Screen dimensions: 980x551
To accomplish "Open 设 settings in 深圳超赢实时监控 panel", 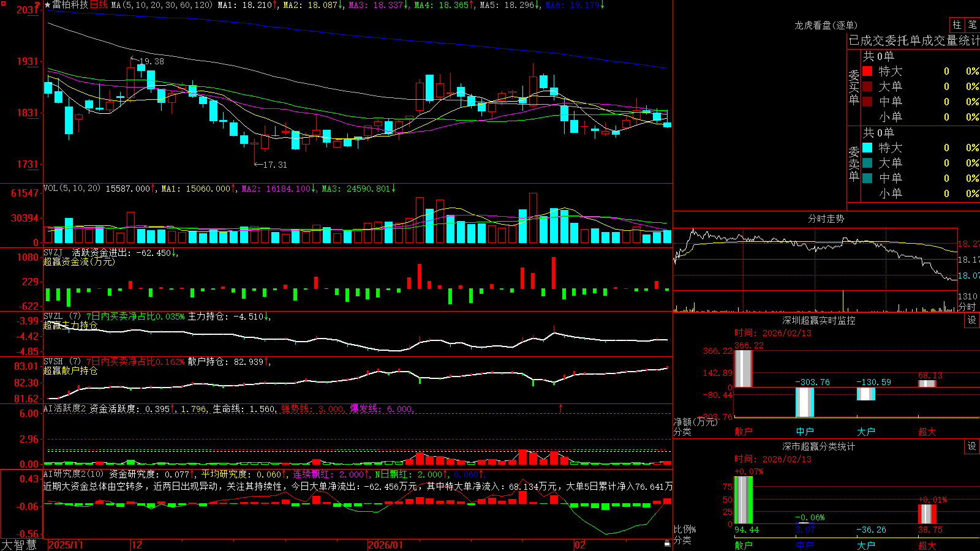I will (x=972, y=320).
